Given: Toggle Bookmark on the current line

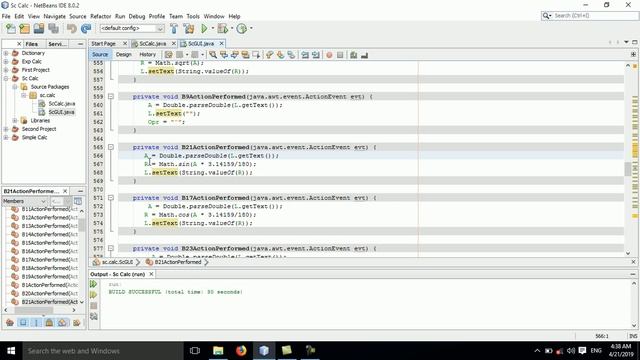Looking at the screenshot, I should 291,55.
